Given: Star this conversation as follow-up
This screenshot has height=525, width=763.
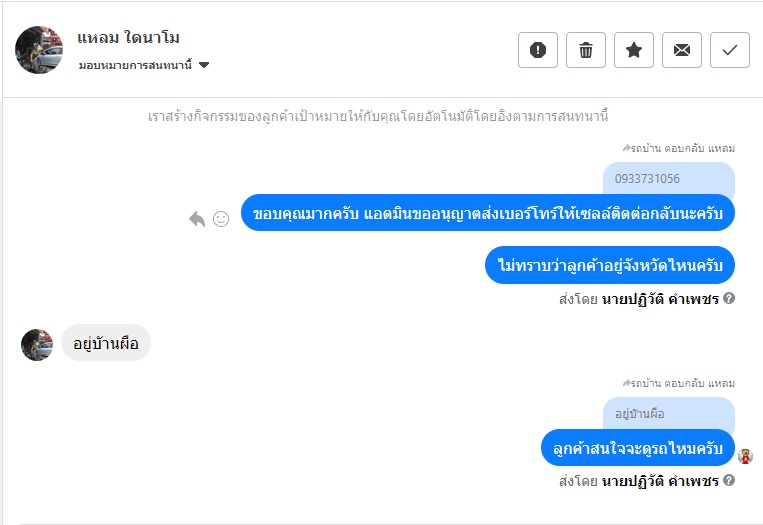Looking at the screenshot, I should point(634,50).
